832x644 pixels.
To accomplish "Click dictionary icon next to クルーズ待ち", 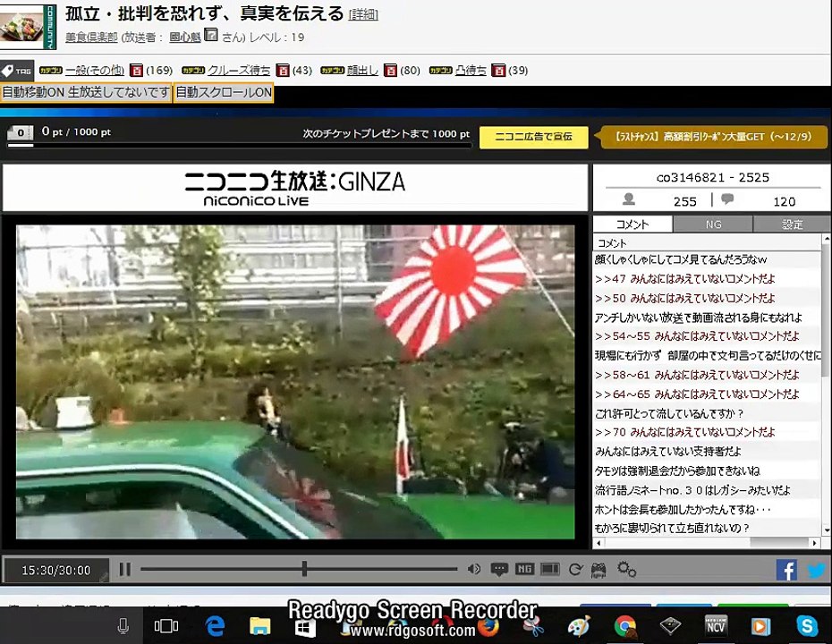I will coord(283,70).
